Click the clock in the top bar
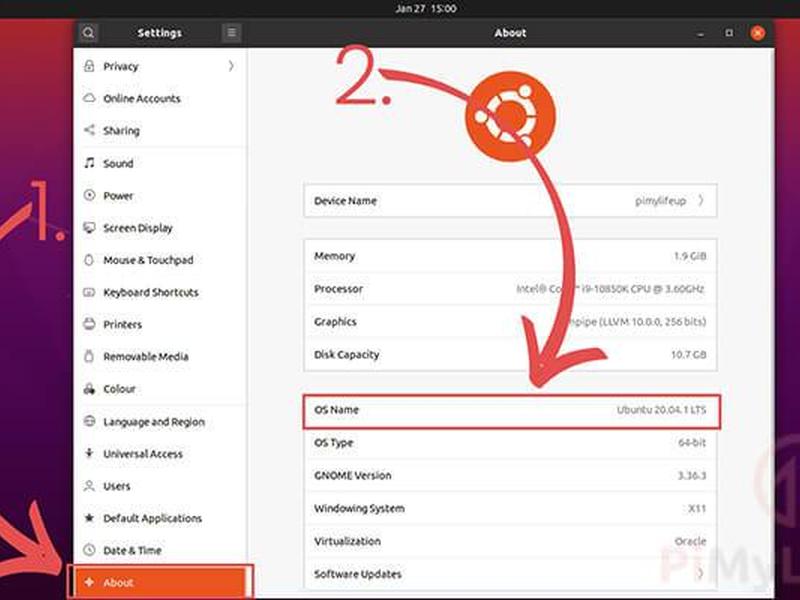Screen dimensions: 800x600 (x=426, y=9)
